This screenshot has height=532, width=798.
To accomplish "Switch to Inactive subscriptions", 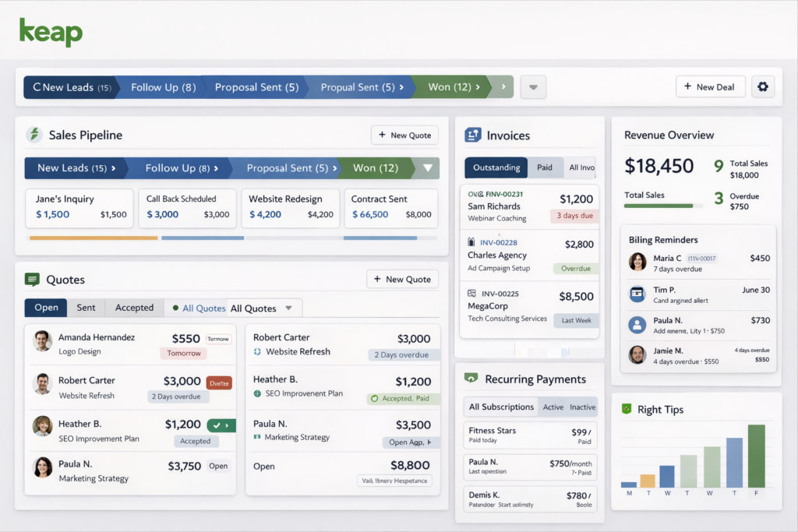I will pyautogui.click(x=581, y=406).
